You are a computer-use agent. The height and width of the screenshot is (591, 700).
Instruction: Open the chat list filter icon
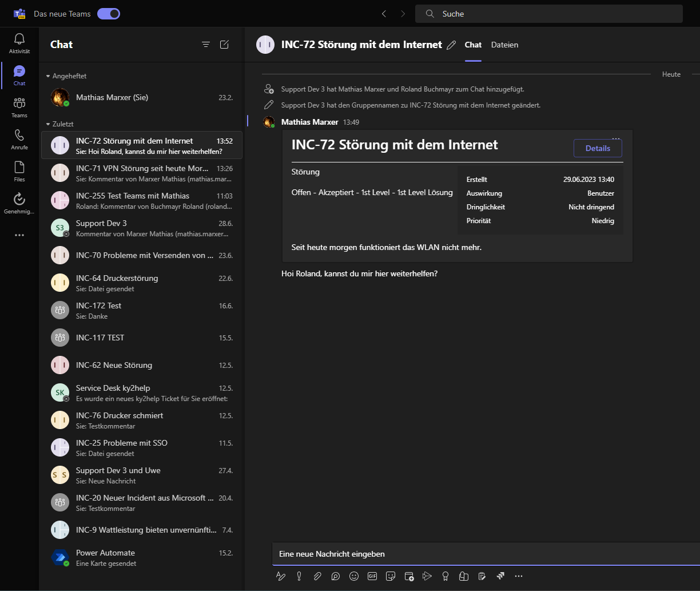tap(206, 45)
